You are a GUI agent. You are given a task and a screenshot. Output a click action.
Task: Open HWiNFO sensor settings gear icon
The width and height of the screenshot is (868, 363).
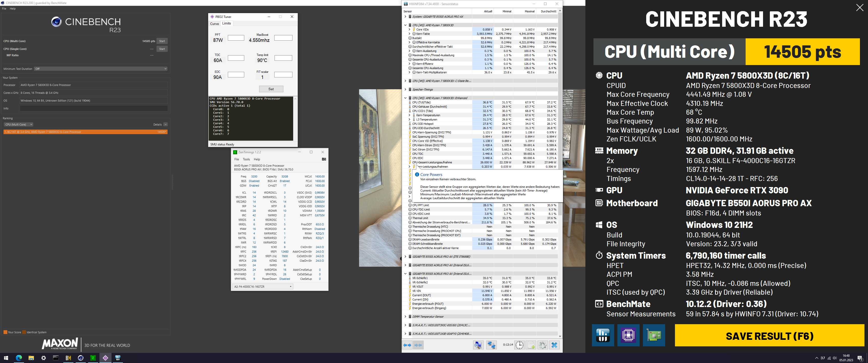(x=542, y=345)
